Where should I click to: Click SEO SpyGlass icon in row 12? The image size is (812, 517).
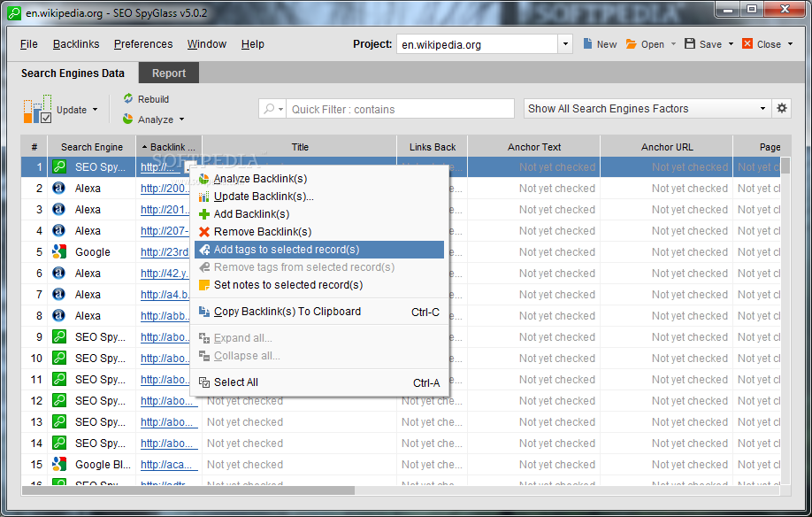pos(59,400)
